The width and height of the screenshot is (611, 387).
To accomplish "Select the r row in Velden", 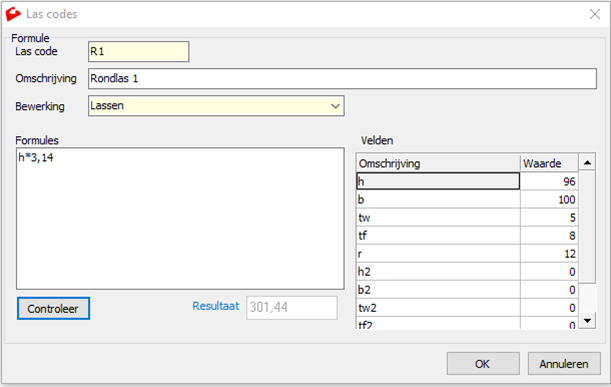I will pyautogui.click(x=467, y=254).
